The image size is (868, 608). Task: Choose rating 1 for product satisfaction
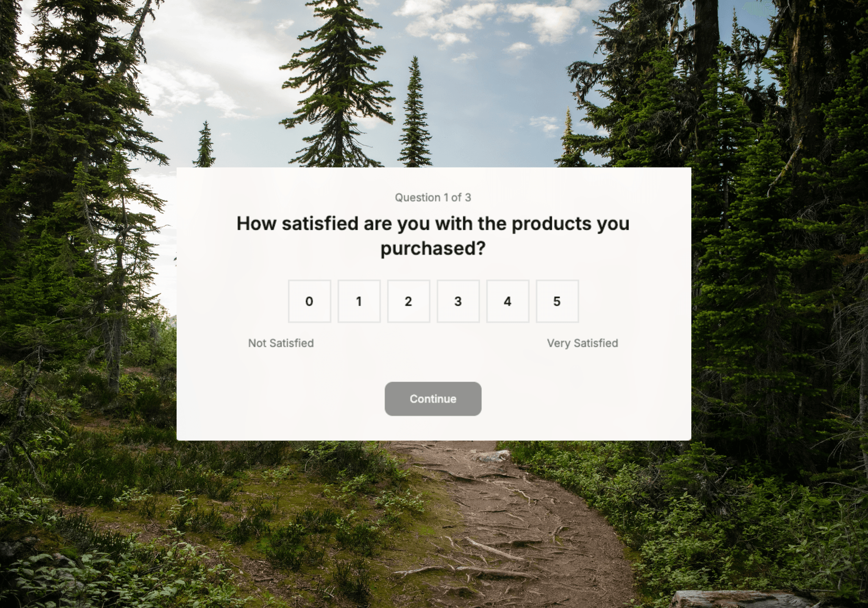point(359,301)
